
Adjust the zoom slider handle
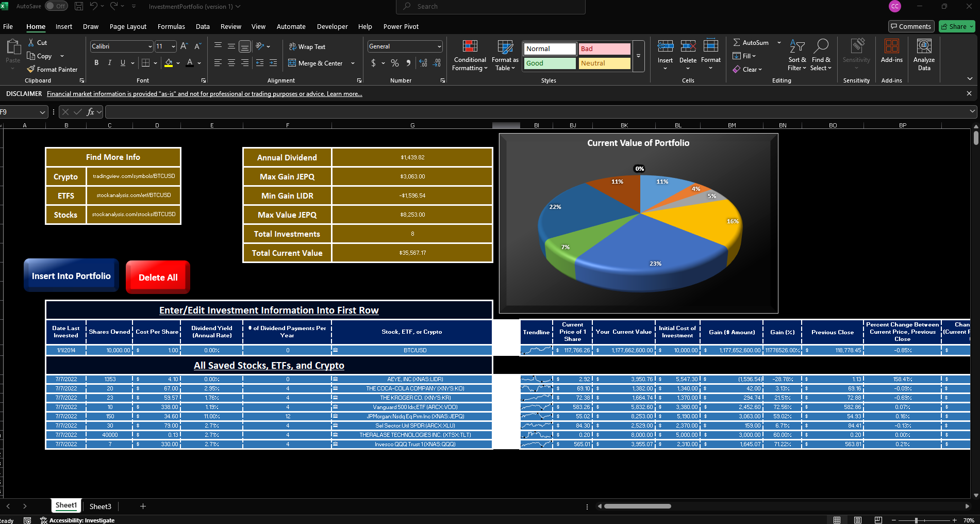916,520
